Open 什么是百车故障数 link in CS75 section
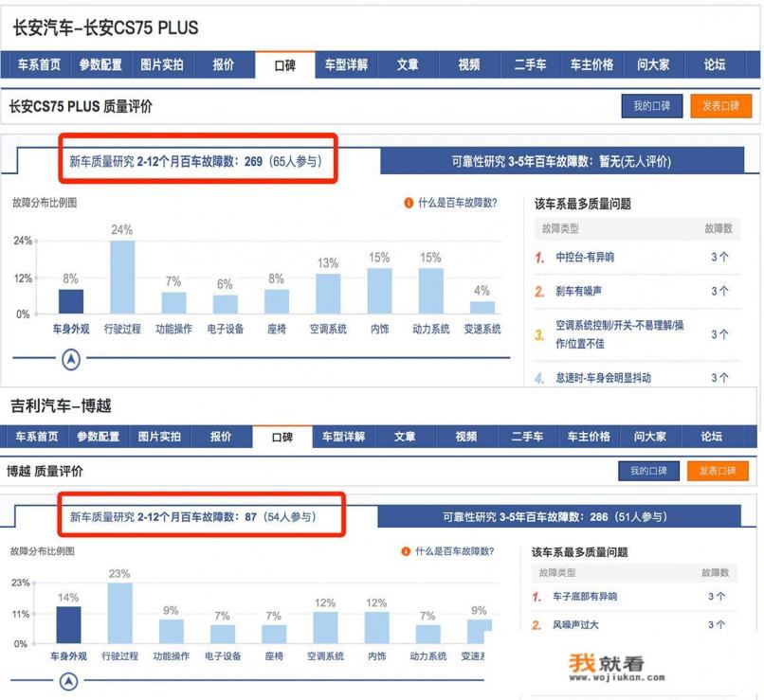The height and width of the screenshot is (700, 764). point(458,203)
